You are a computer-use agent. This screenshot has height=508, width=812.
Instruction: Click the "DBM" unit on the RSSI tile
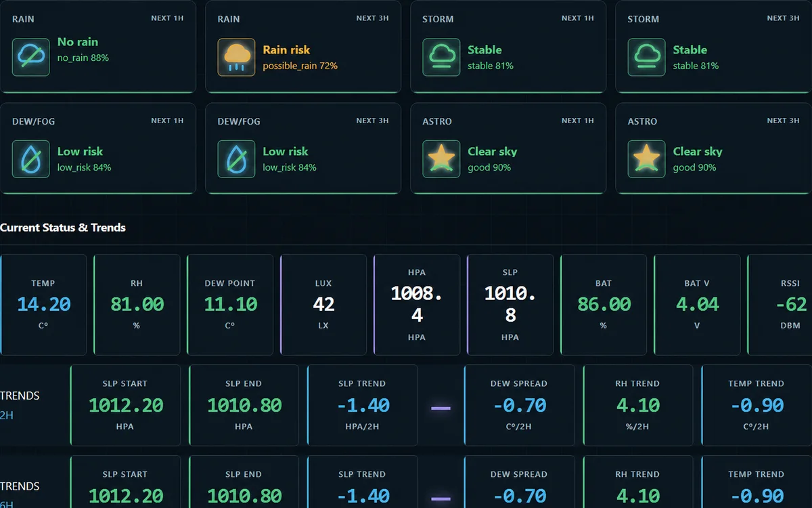(x=790, y=326)
